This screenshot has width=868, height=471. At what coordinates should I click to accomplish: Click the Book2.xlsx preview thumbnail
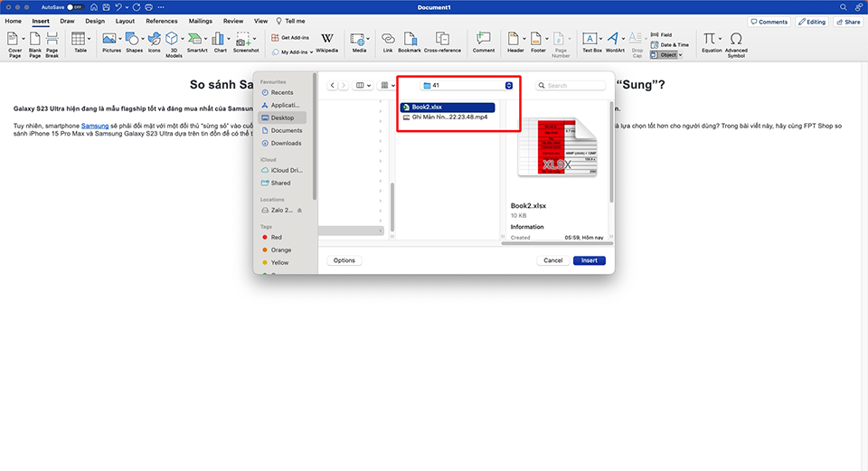tap(557, 146)
